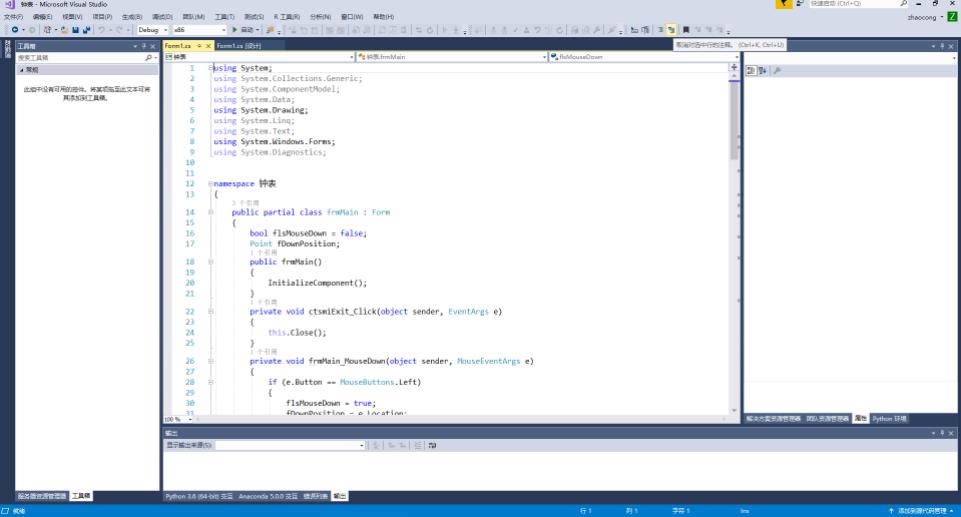
Task: Click the Undo arrow in the toolbar
Action: point(102,30)
